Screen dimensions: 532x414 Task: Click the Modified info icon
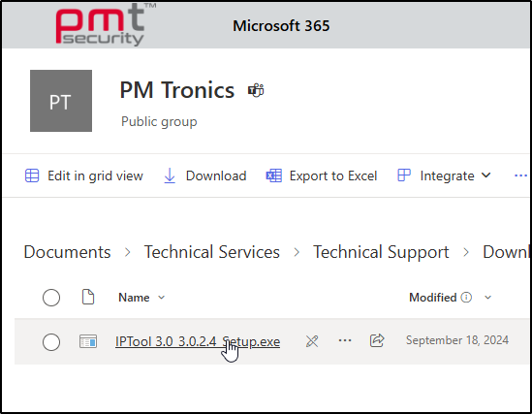pyautogui.click(x=466, y=298)
